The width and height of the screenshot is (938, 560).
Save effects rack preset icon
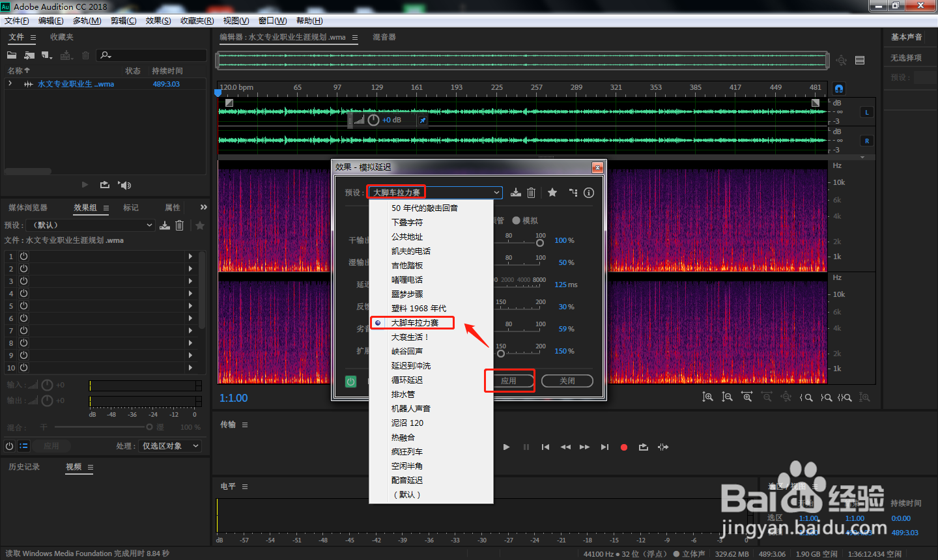(x=165, y=225)
